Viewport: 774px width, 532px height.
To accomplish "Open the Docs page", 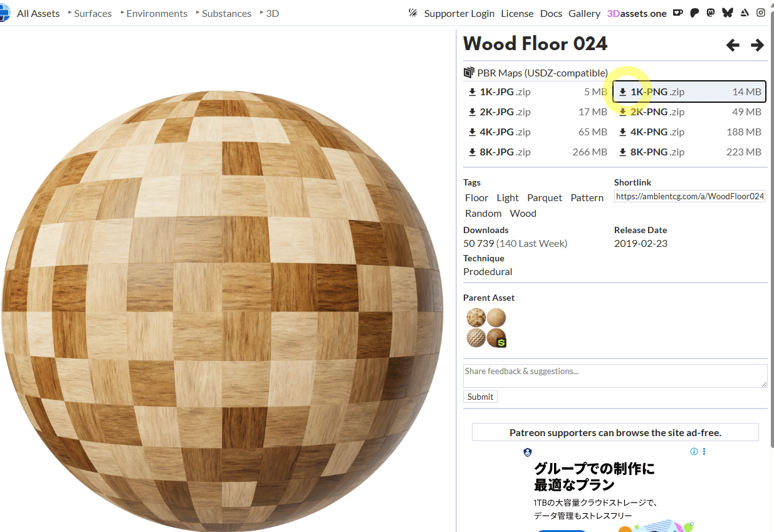I will tap(551, 13).
